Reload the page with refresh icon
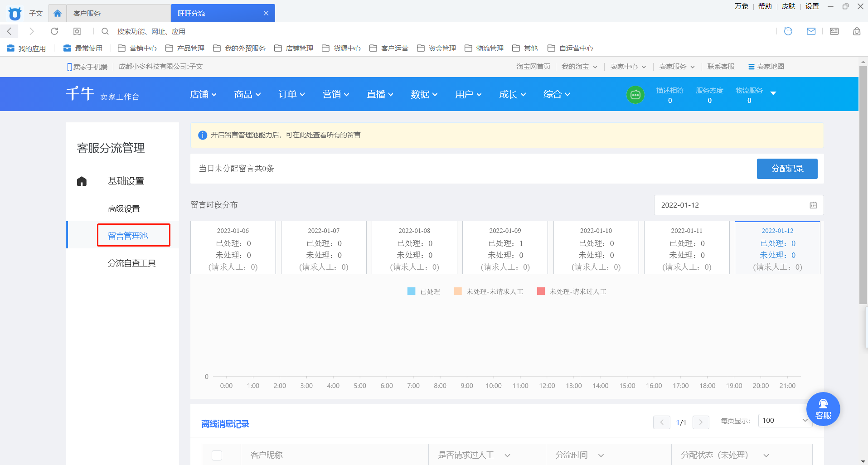Screen dimensions: 868x465 coord(54,31)
